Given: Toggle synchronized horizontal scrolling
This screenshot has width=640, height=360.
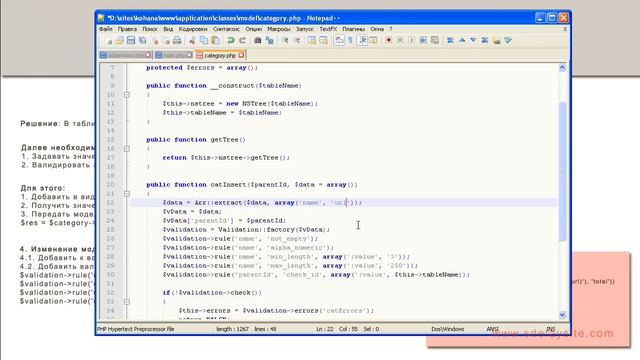Looking at the screenshot, I should 323,40.
